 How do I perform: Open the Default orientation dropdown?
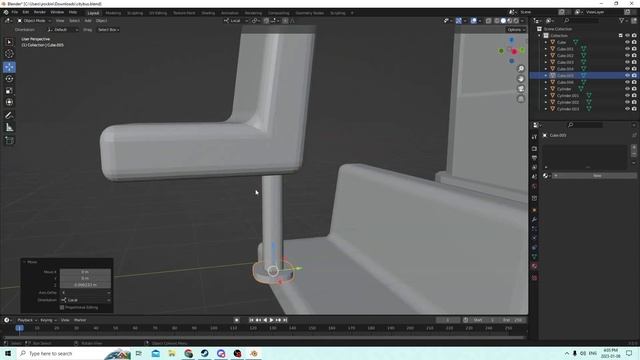[62, 30]
